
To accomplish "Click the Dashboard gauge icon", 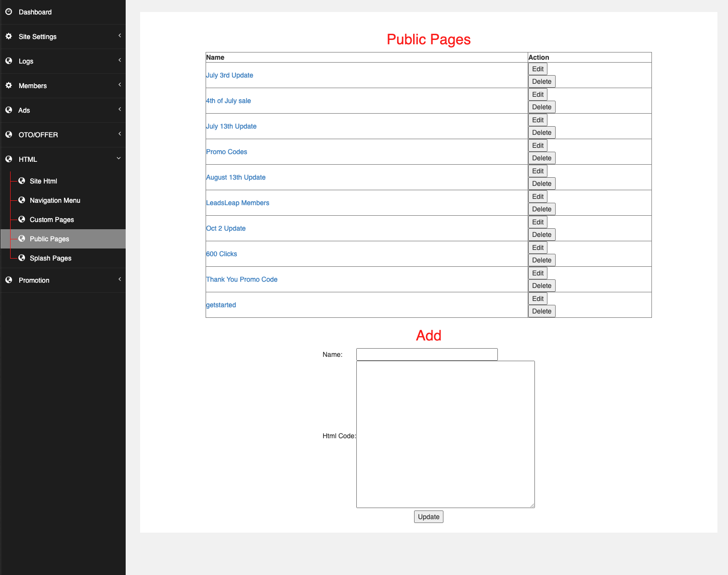I will coord(9,12).
